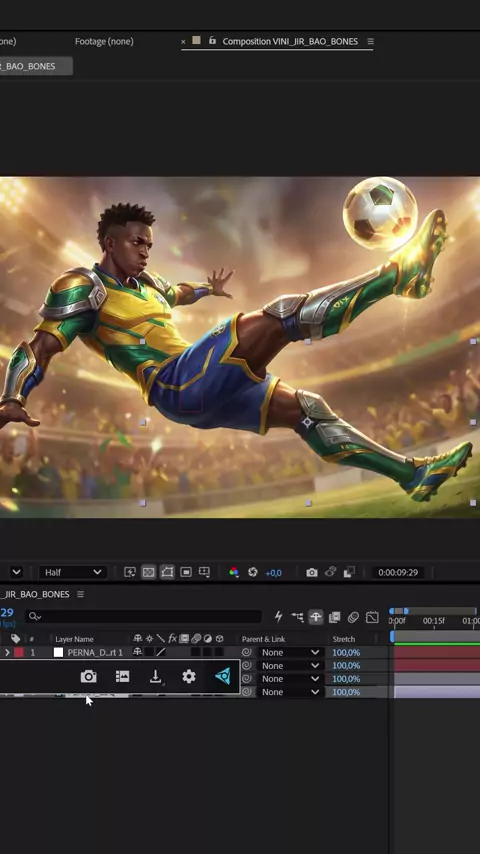Click the pick whip on fourth layer row

point(247,692)
